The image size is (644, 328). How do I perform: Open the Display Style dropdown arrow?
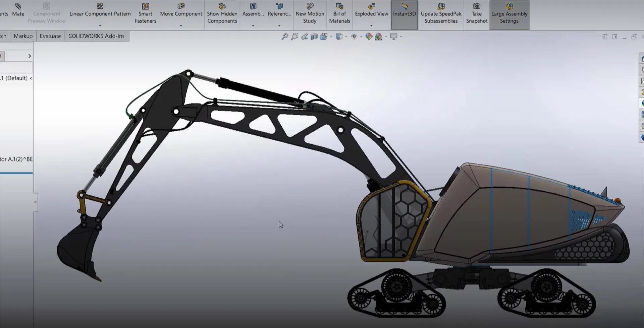(346, 37)
